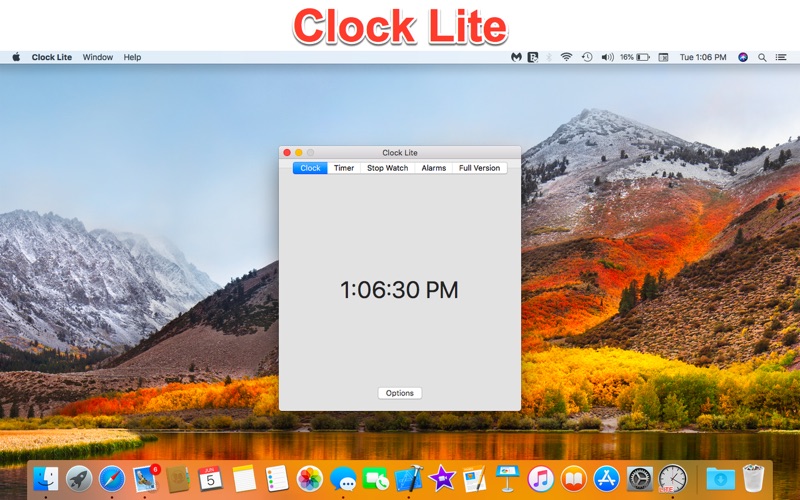Launch Photos from the dock
The width and height of the screenshot is (800, 500).
tap(310, 479)
